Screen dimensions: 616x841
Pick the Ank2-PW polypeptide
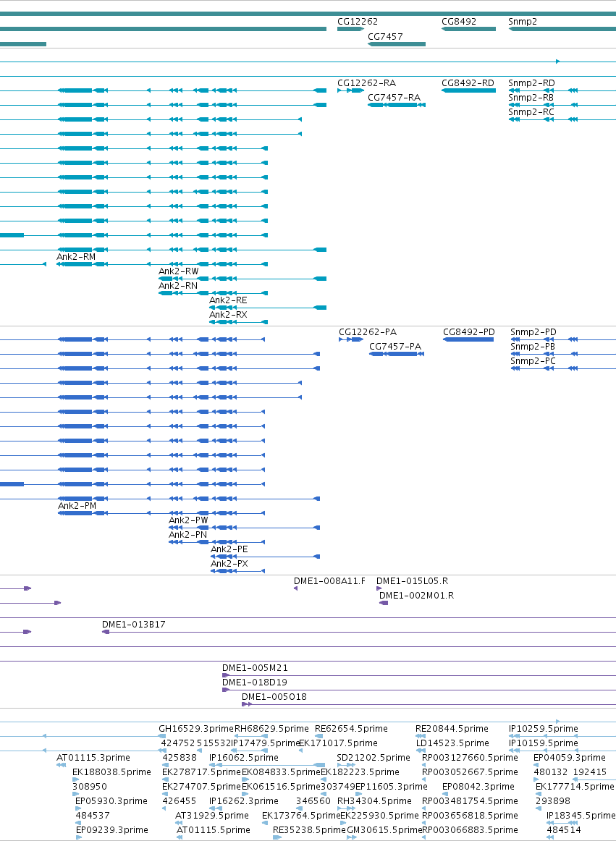pos(244,528)
